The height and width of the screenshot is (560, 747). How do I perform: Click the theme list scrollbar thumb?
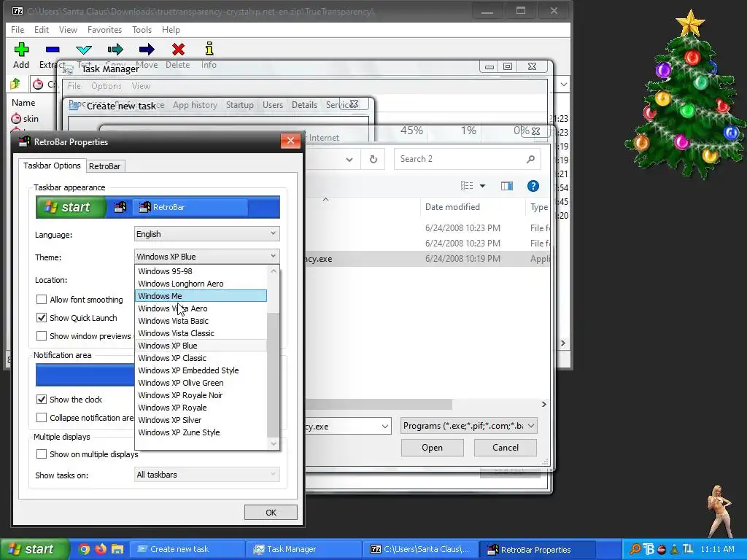[x=273, y=375]
